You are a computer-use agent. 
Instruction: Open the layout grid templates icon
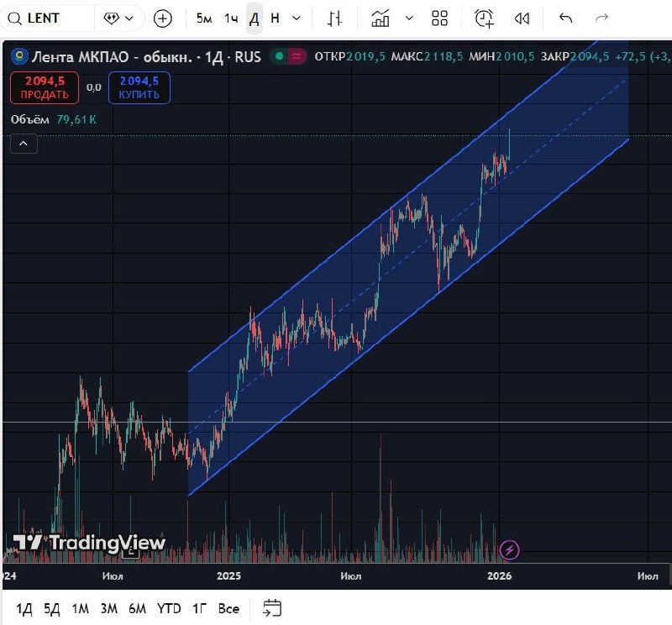click(439, 18)
